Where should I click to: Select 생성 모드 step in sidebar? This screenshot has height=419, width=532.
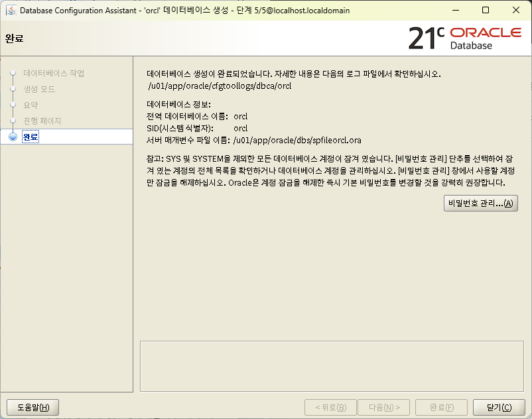click(x=39, y=89)
